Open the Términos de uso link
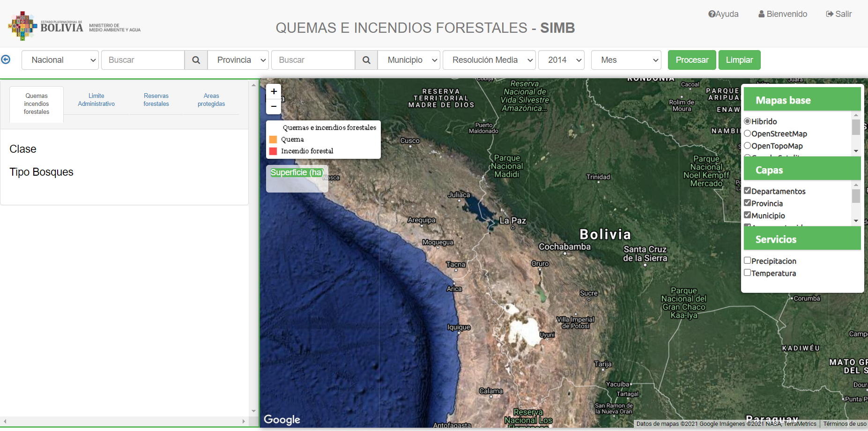 click(845, 424)
